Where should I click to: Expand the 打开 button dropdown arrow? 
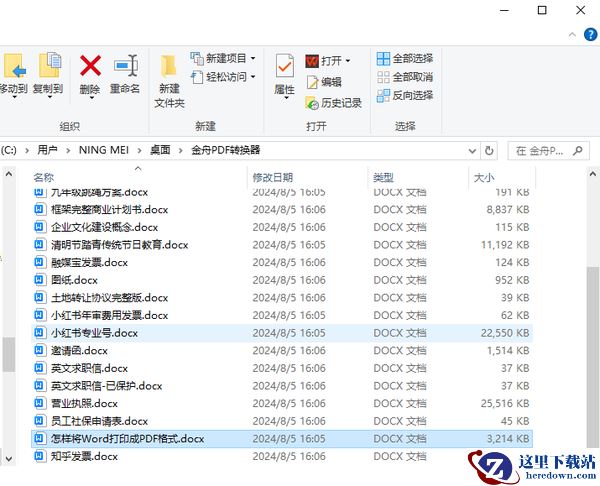click(348, 61)
